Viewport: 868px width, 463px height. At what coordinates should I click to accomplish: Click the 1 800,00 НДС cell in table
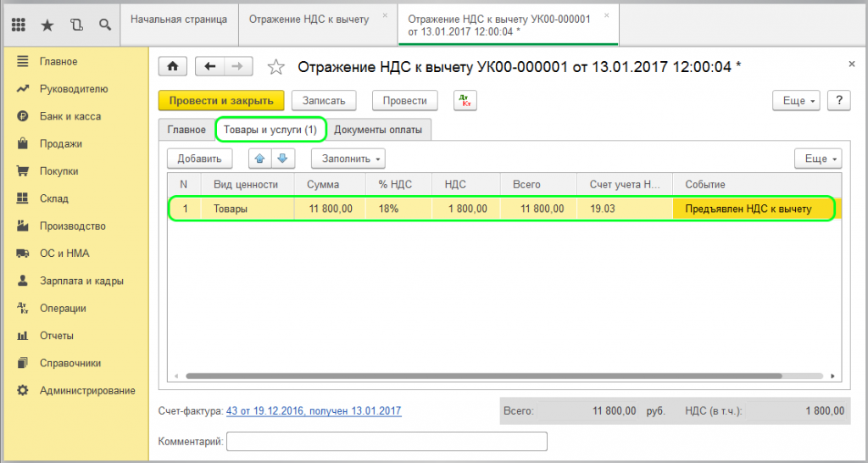click(466, 209)
